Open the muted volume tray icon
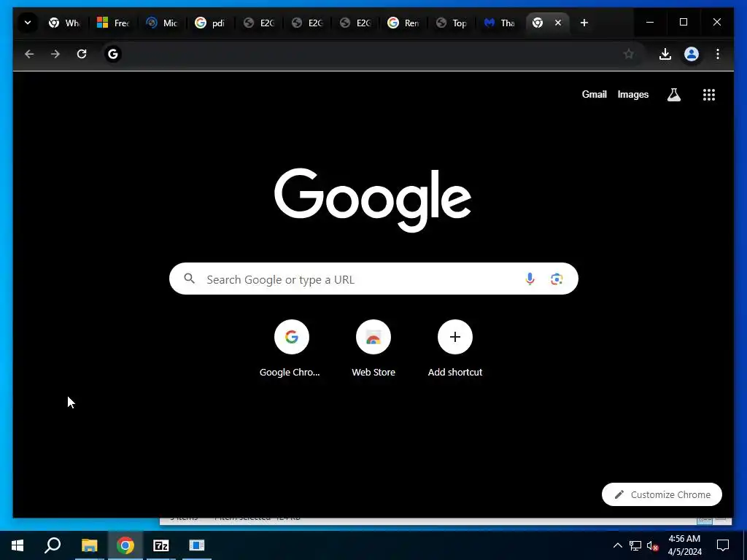Viewport: 747px width, 560px height. pos(653,545)
